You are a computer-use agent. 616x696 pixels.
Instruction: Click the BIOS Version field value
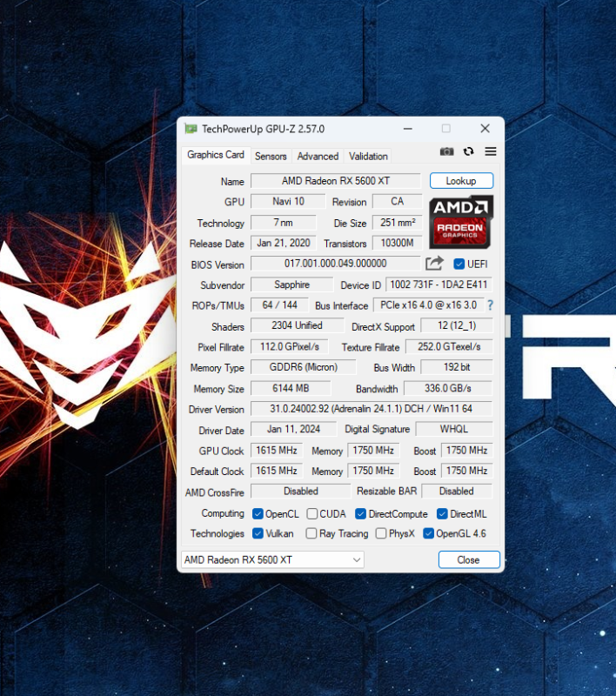tap(336, 264)
